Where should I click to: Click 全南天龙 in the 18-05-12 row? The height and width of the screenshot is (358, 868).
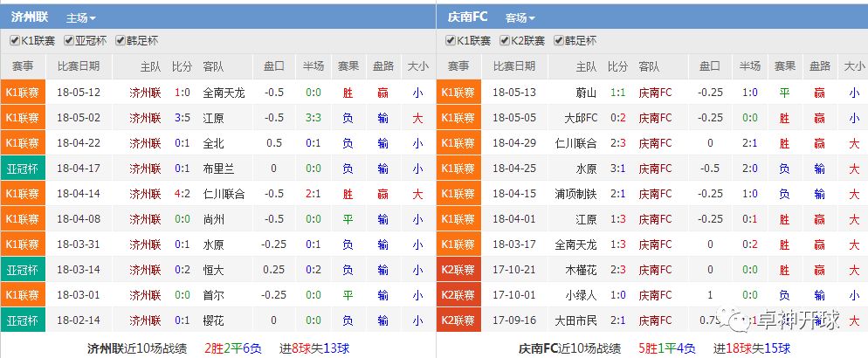point(224,93)
